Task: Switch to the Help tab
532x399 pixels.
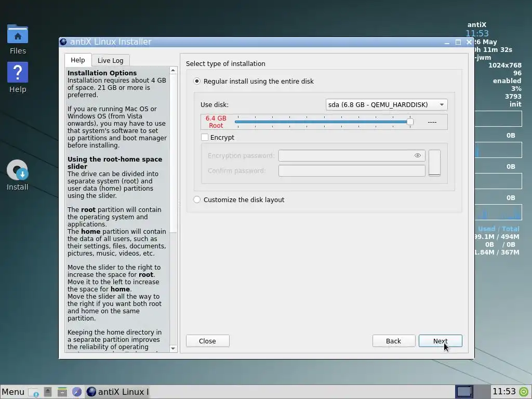Action: point(78,60)
